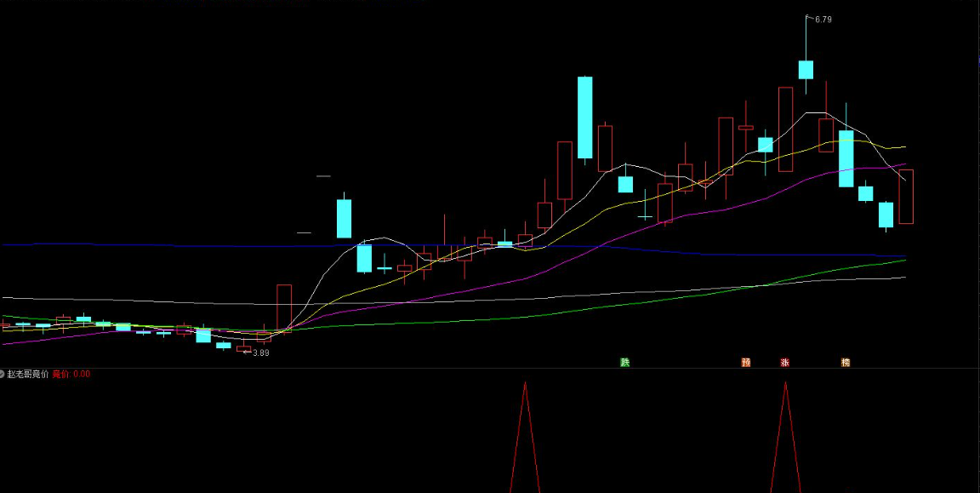Select the candle at the 3.89 low

pyautogui.click(x=244, y=348)
